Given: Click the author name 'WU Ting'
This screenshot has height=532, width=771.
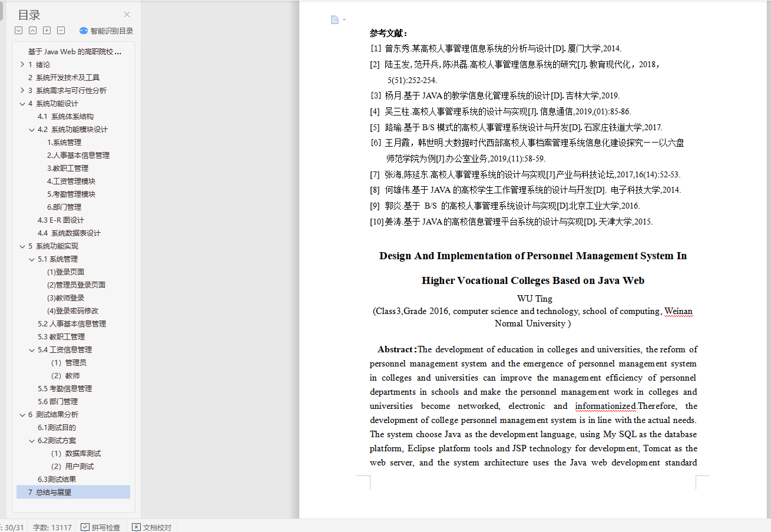Looking at the screenshot, I should coord(534,299).
